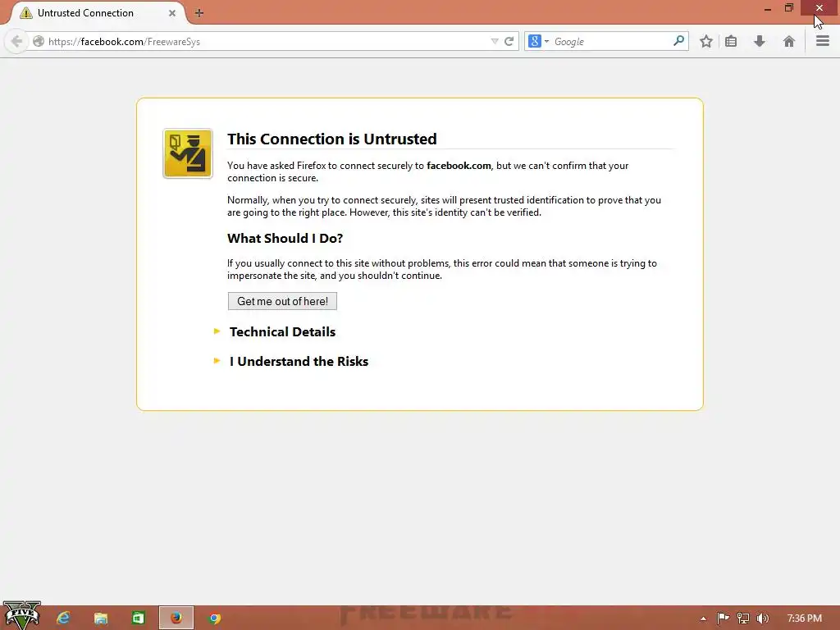Click the 'This Connection is Untrusted' heading
The height and width of the screenshot is (630, 840).
tap(331, 139)
